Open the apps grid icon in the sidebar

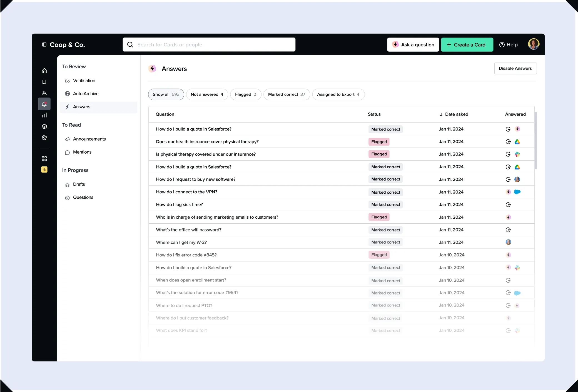(x=44, y=158)
